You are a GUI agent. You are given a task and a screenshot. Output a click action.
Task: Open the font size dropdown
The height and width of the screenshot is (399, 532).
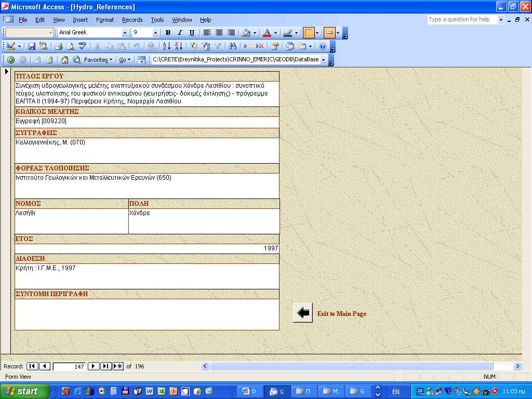click(155, 33)
